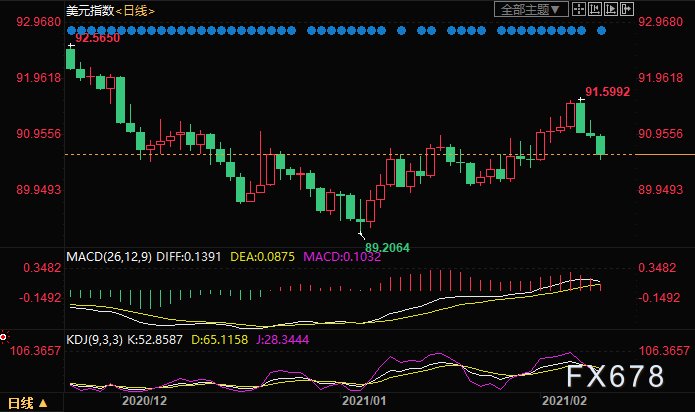Click the D:65.1158 value
This screenshot has width=695, height=412.
(219, 340)
